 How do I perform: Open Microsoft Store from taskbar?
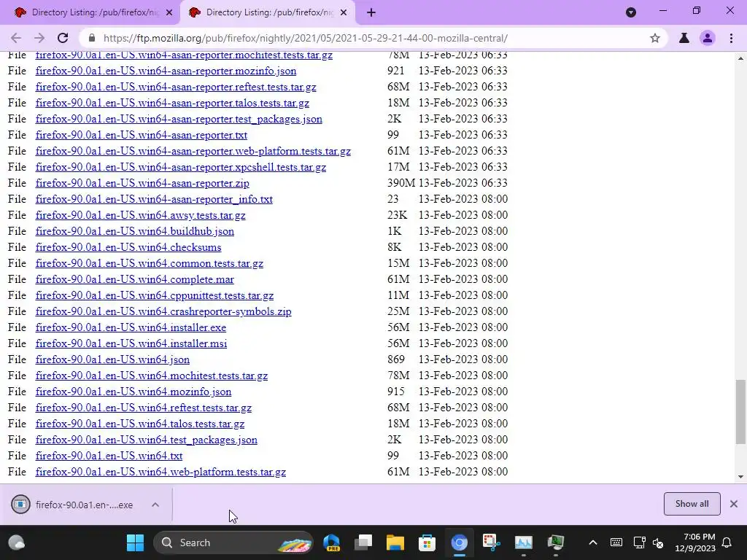pyautogui.click(x=427, y=542)
